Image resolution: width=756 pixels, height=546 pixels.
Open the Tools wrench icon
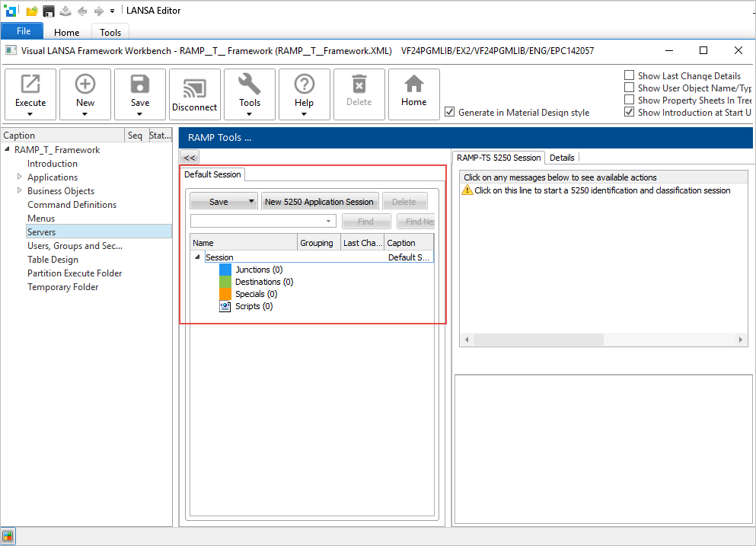coord(250,85)
